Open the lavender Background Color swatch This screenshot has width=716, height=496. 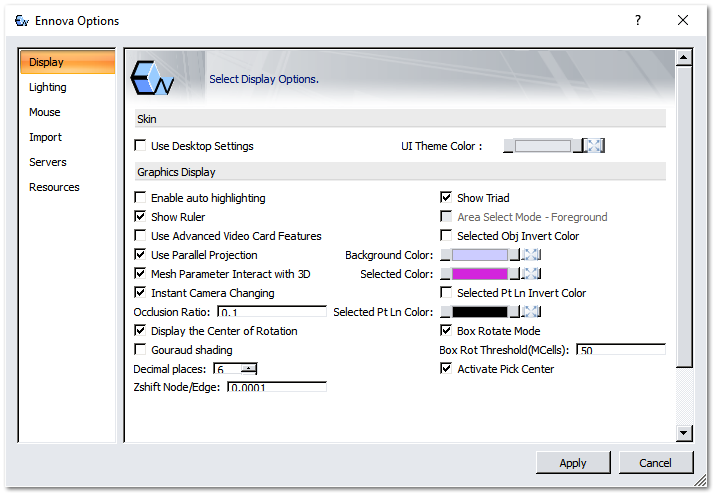(479, 255)
